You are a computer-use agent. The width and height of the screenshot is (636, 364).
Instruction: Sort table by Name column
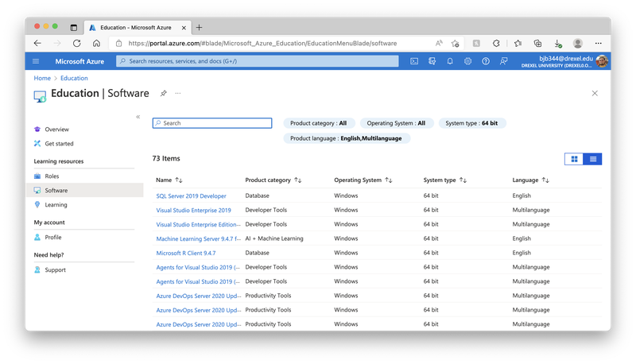click(169, 180)
